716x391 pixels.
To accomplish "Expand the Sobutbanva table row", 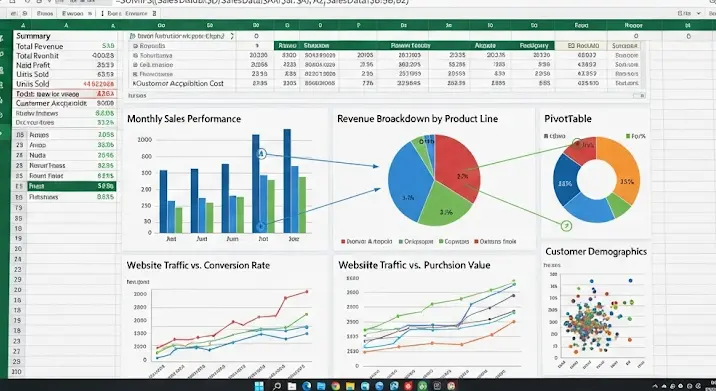I will (x=135, y=55).
